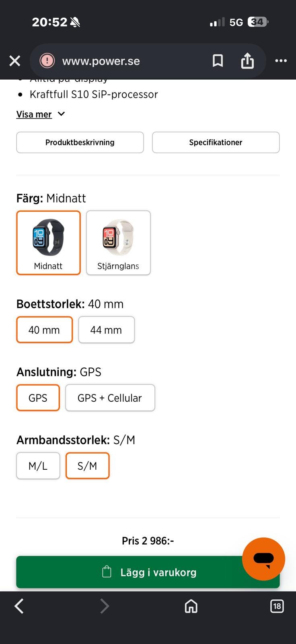The height and width of the screenshot is (644, 296).
Task: Open the Produktbeskrivning tab
Action: coord(80,142)
